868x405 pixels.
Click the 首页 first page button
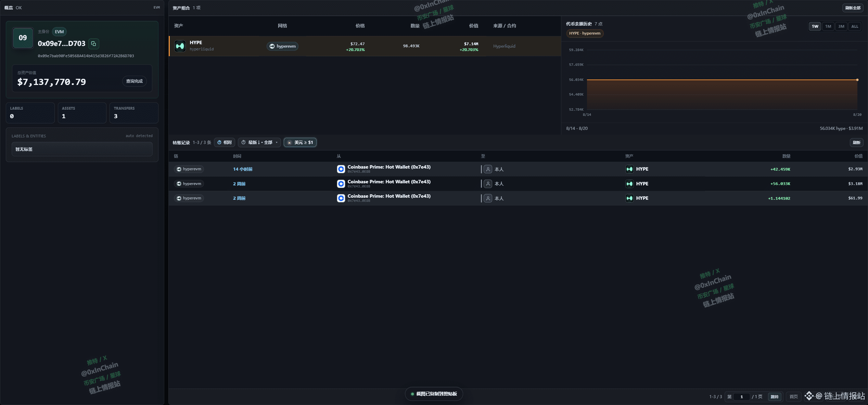pyautogui.click(x=793, y=397)
